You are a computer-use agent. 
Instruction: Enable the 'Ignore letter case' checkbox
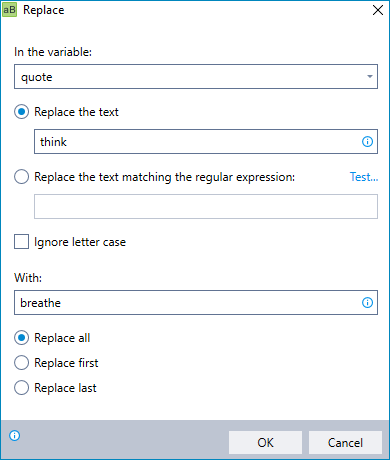pyautogui.click(x=22, y=242)
